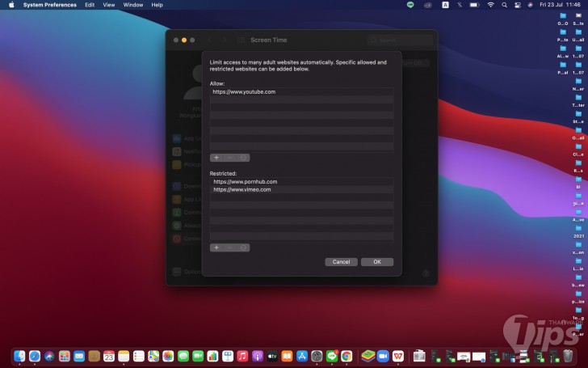This screenshot has height=368, width=588.
Task: Open System Preferences from the Dock
Action: (317, 356)
